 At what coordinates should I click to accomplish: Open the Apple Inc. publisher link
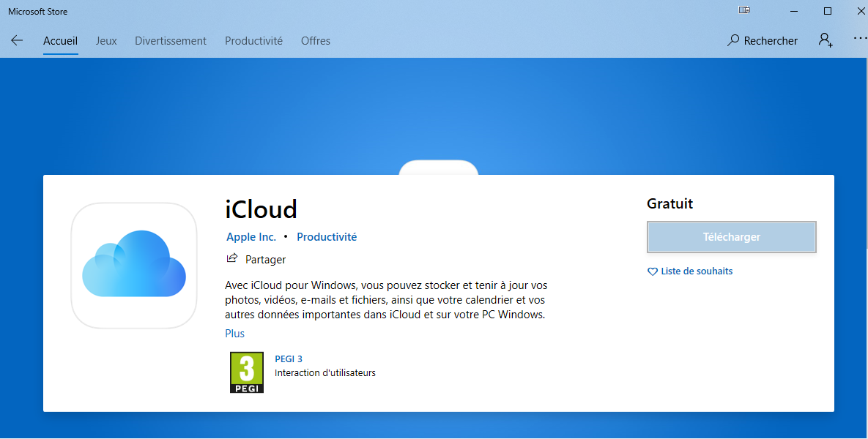click(251, 236)
